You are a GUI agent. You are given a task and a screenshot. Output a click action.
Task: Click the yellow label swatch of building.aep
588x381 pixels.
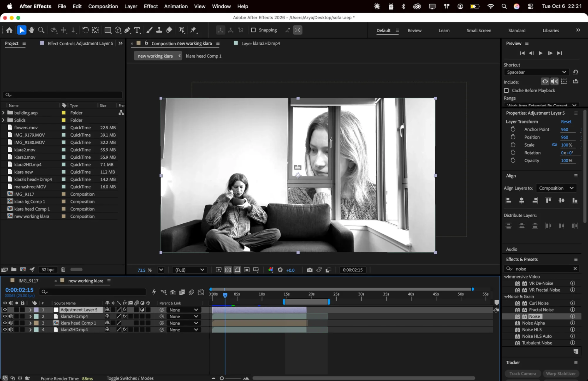pyautogui.click(x=64, y=113)
